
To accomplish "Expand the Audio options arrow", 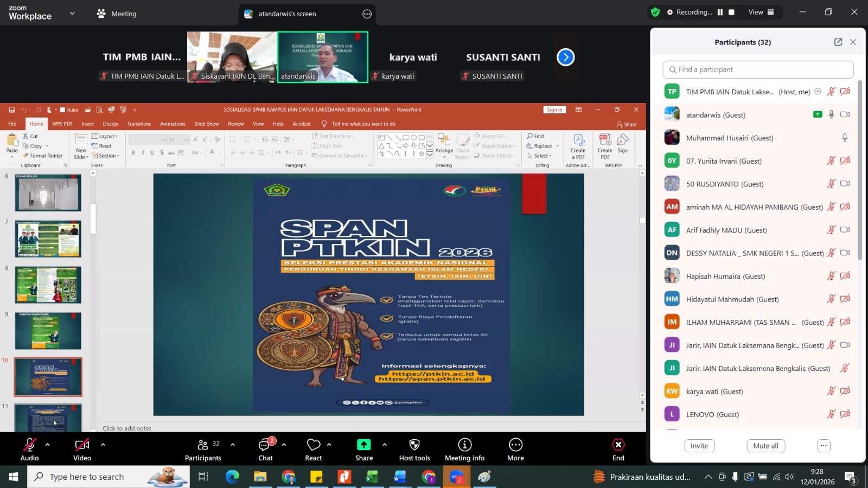I will pos(48,445).
